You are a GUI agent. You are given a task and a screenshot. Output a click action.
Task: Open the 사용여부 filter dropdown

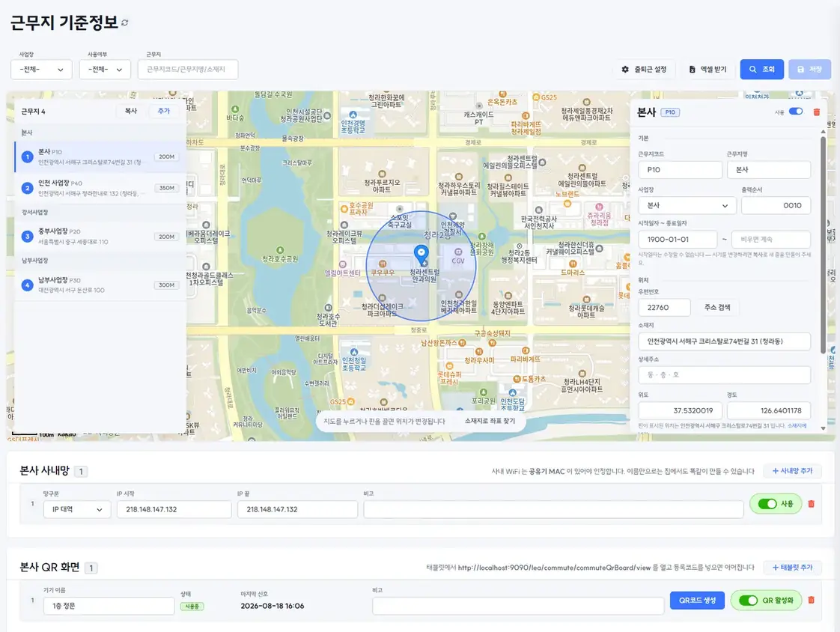click(x=105, y=69)
